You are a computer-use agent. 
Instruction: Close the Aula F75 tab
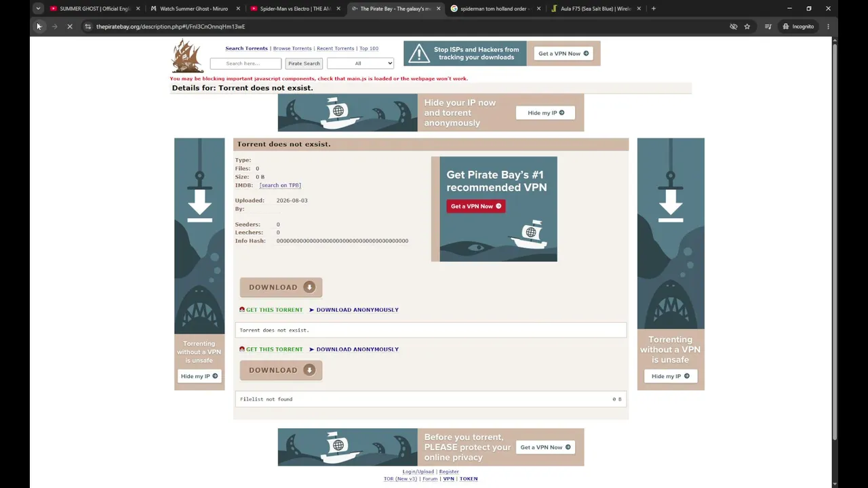639,9
